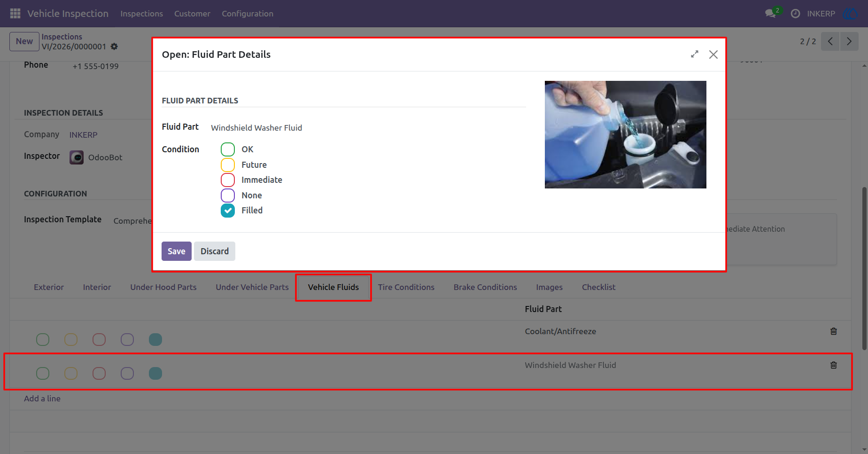The width and height of the screenshot is (868, 454).
Task: Click the phone number +1 555-0199
Action: (95, 66)
